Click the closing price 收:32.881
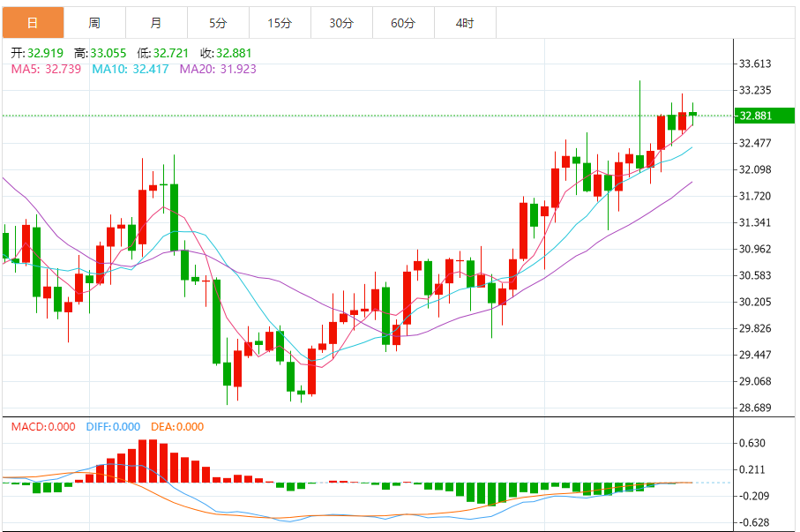This screenshot has height=532, width=800. coord(226,53)
